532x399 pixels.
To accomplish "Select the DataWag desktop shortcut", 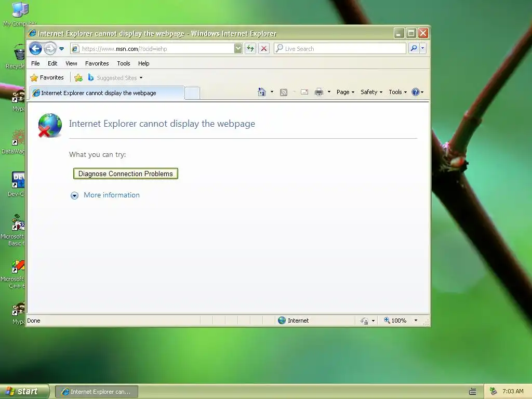I will (14, 142).
